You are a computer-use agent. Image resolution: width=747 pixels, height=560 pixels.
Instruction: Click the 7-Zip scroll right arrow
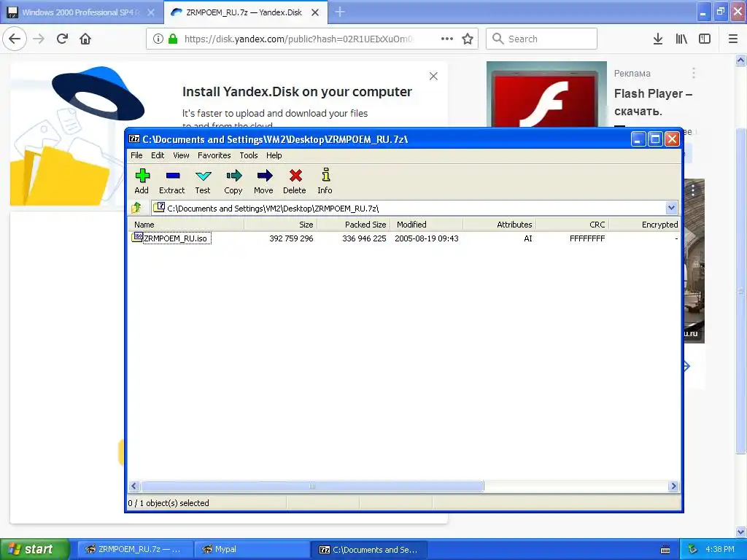point(673,486)
